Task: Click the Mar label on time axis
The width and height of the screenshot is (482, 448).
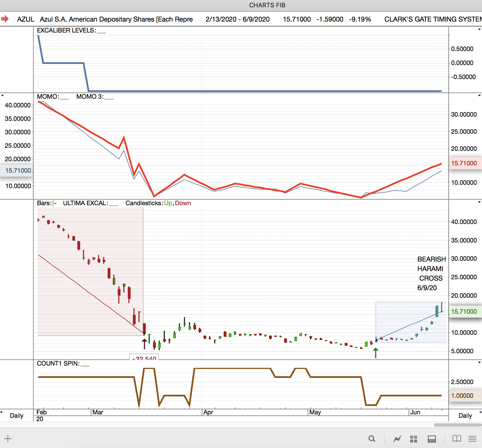Action: coord(98,412)
